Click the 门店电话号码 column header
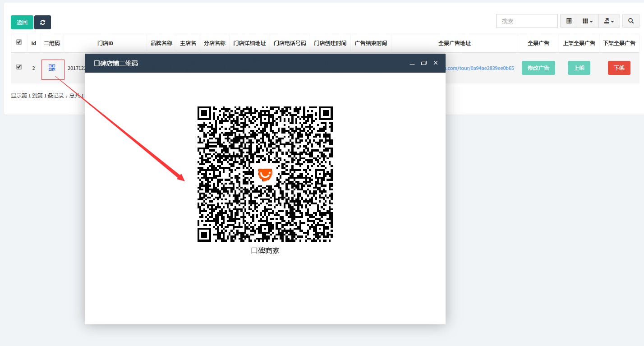 click(x=290, y=43)
